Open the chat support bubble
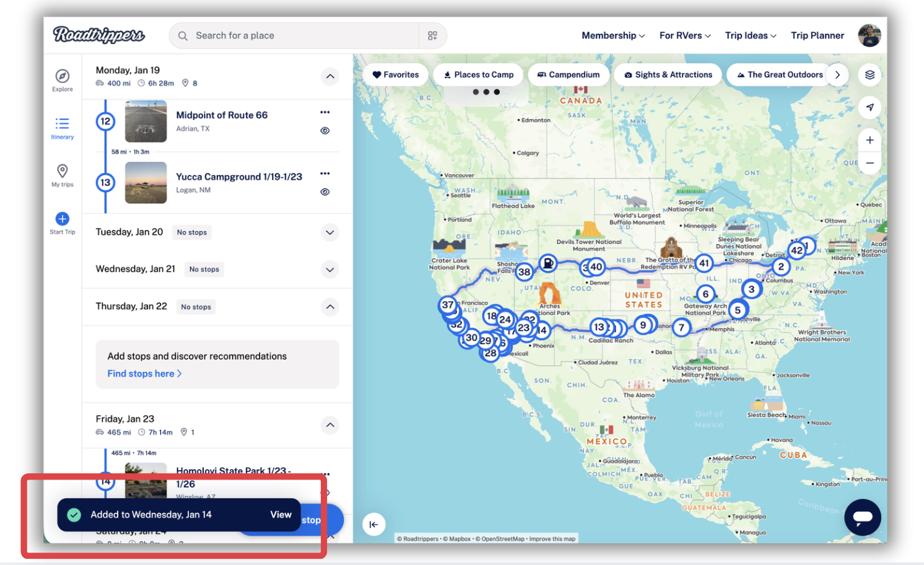924x565 pixels. (x=863, y=517)
